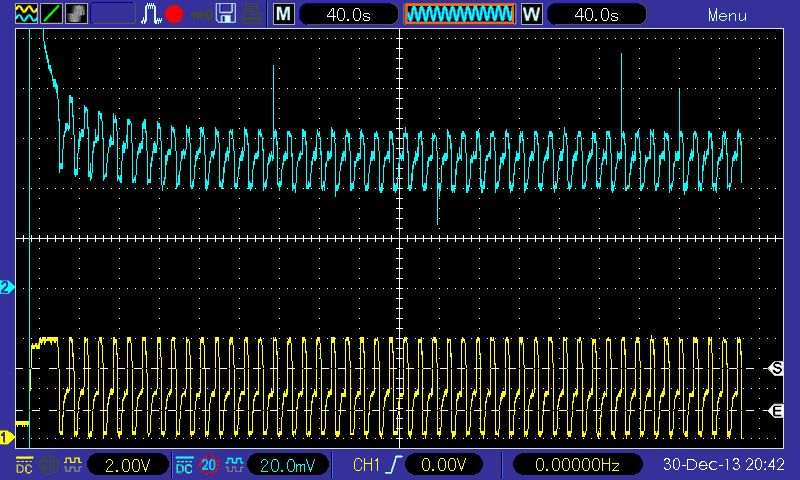This screenshot has width=800, height=480.
Task: Click the M main timebase icon
Action: point(284,14)
